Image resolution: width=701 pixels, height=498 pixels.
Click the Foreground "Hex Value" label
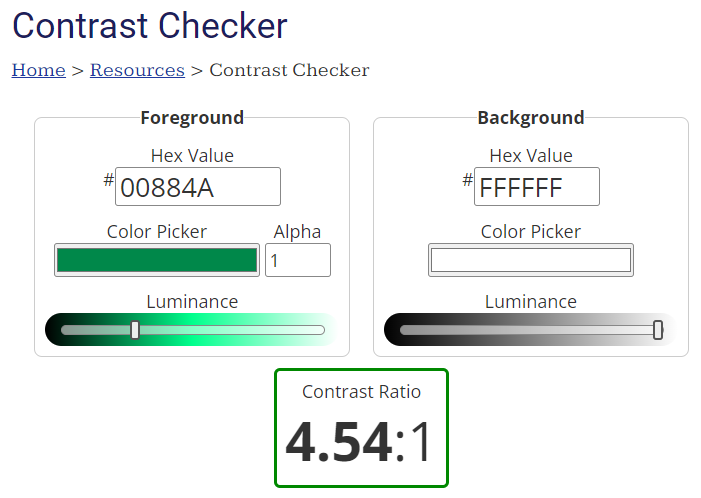(192, 155)
